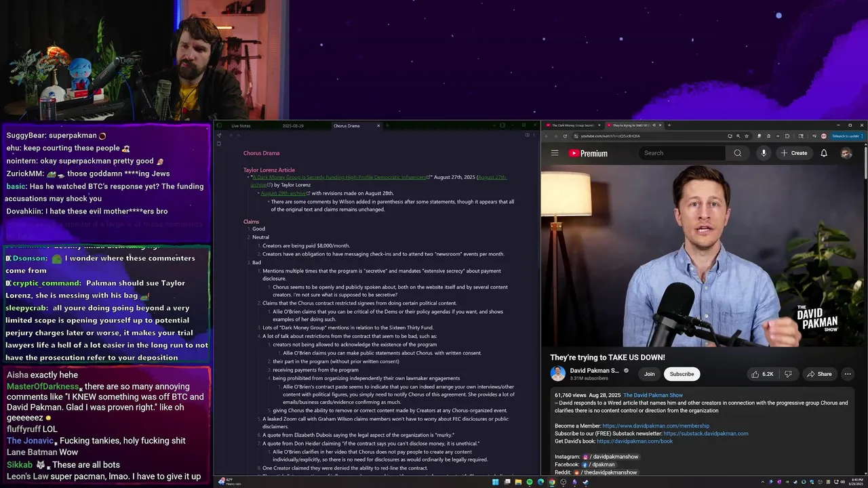Click the Taylor Lorenz Article heading

(269, 170)
